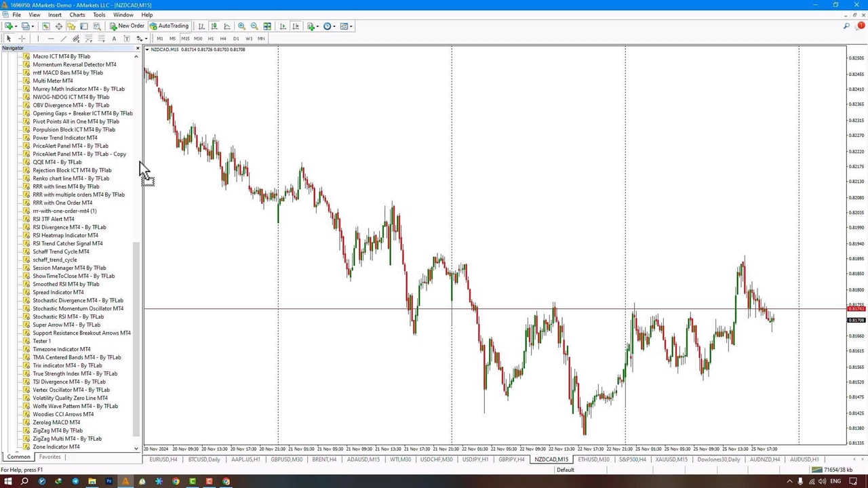The height and width of the screenshot is (488, 868).
Task: Click the New Order button
Action: click(127, 26)
